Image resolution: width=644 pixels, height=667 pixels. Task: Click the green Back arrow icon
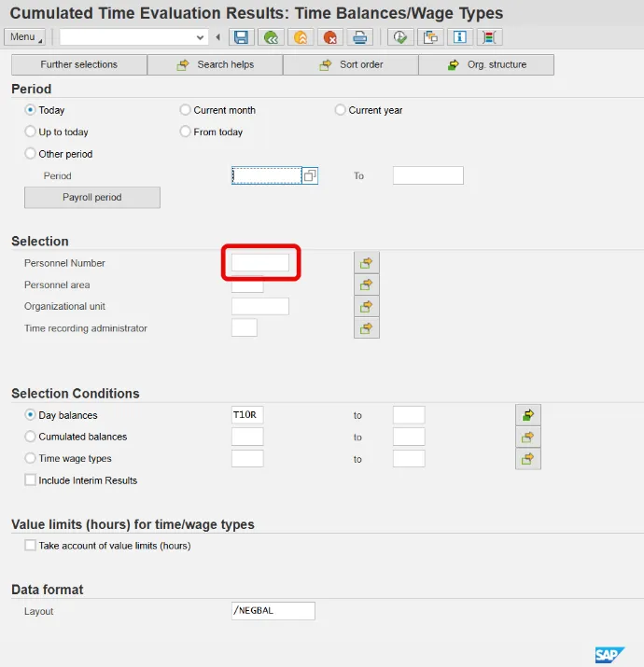point(271,37)
